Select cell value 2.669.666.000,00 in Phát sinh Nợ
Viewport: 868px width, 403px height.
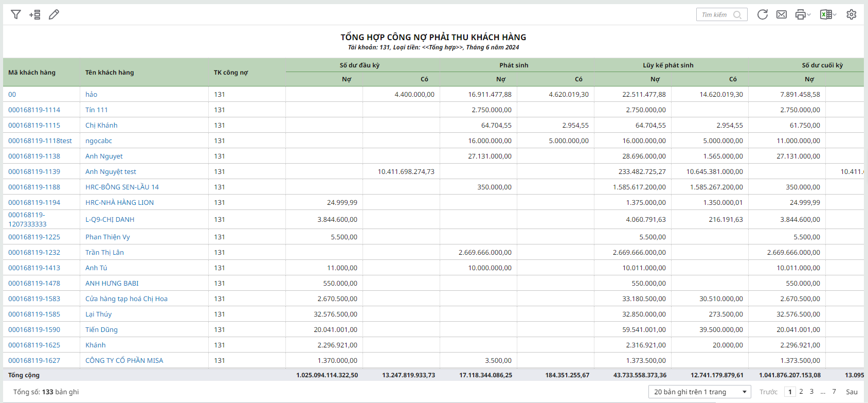click(x=485, y=252)
